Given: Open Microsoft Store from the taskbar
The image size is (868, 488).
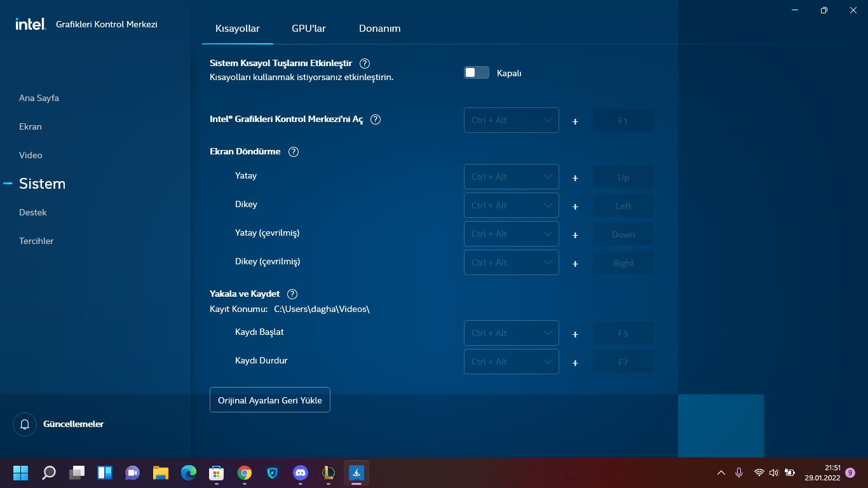Looking at the screenshot, I should click(217, 473).
